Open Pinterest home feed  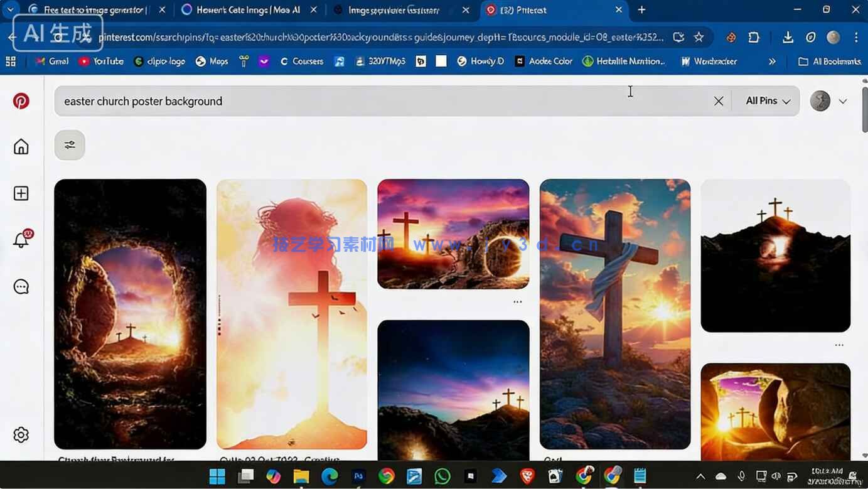21,146
